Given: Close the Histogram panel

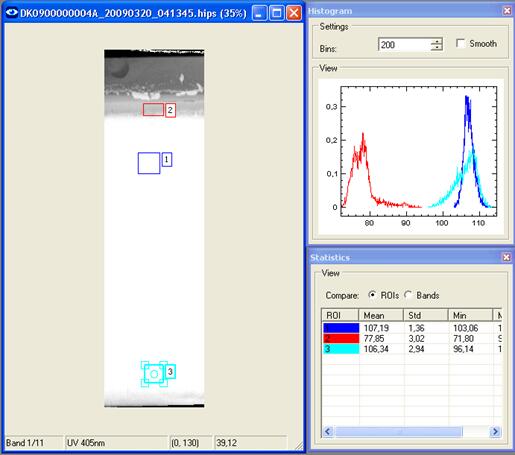Looking at the screenshot, I should coord(507,11).
